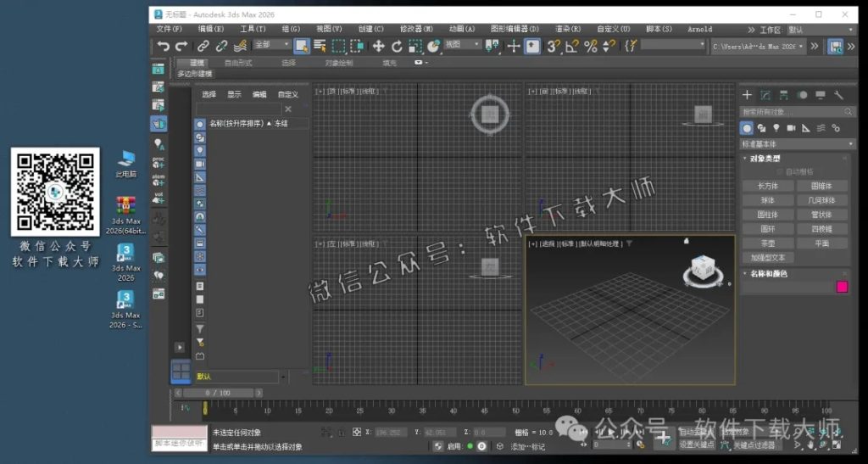
Task: Activate the Select Object tool
Action: click(x=302, y=47)
